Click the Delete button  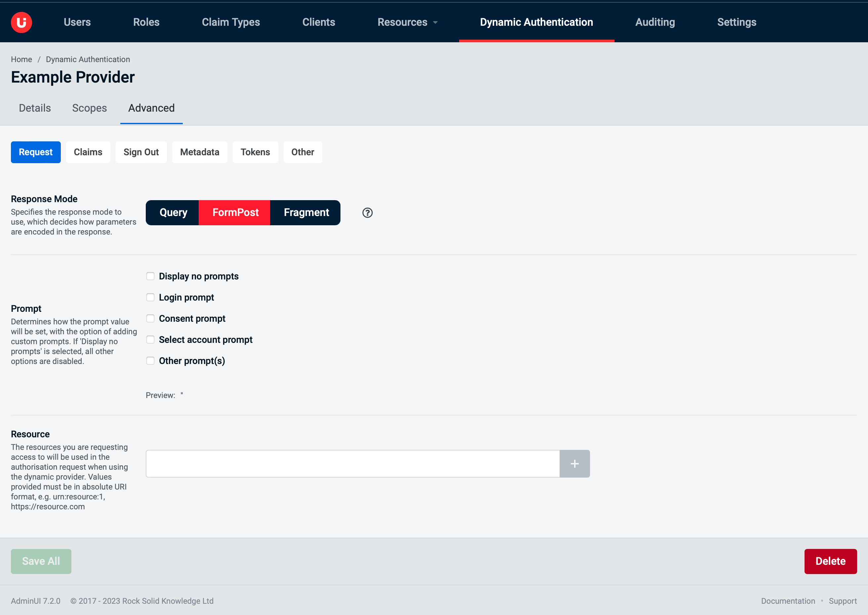pyautogui.click(x=831, y=561)
